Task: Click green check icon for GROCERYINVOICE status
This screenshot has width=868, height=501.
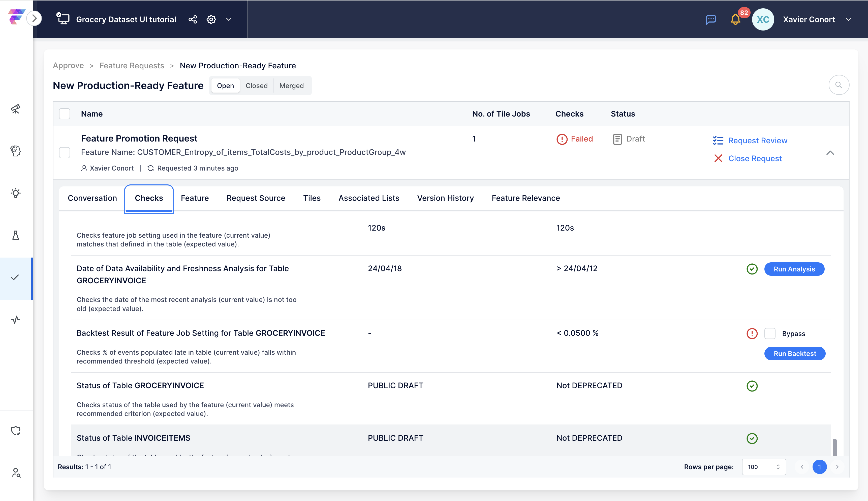Action: [752, 386]
